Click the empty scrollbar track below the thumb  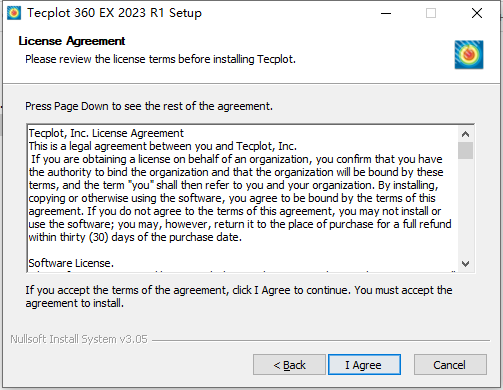click(465, 207)
